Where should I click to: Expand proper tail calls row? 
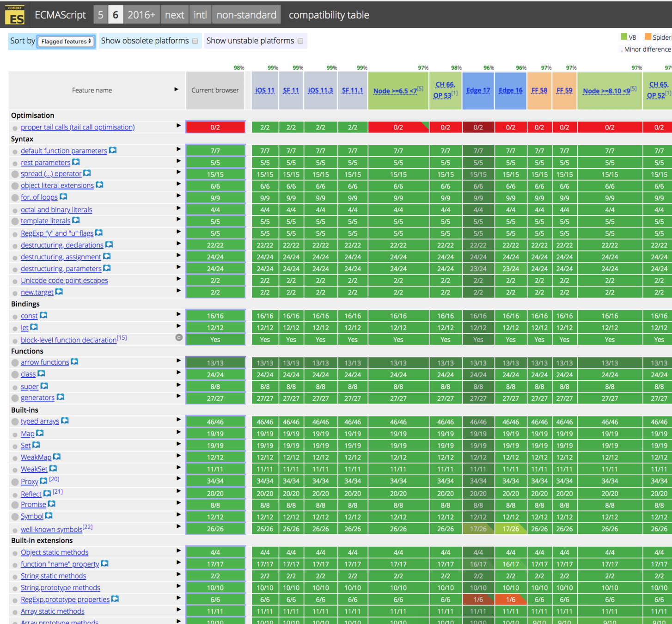178,126
